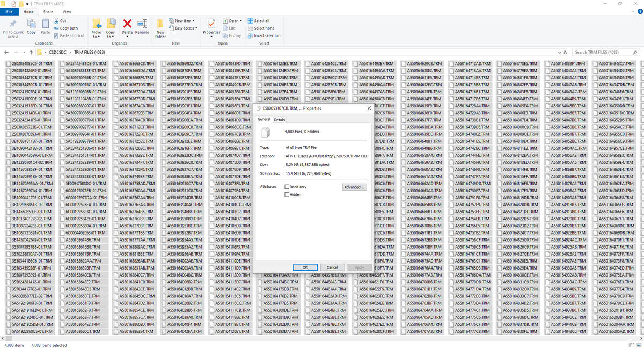Open the View ribbon tab
This screenshot has height=349, width=644.
(x=67, y=11)
